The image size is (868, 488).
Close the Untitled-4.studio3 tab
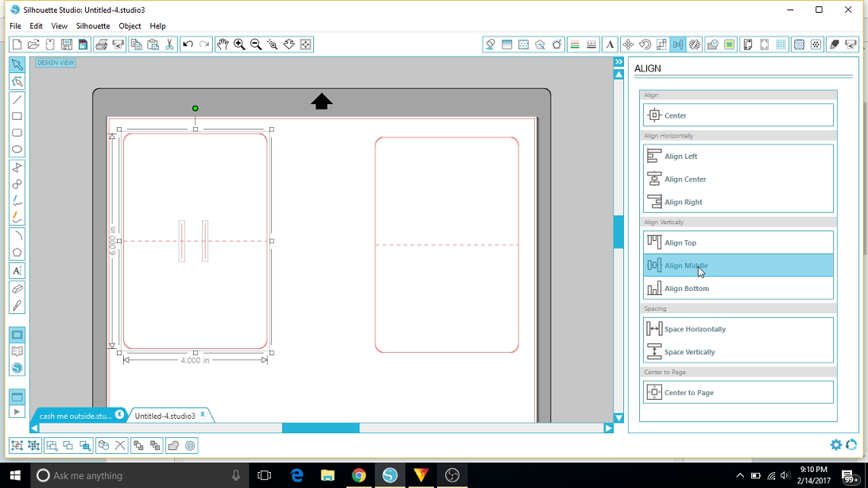(203, 414)
